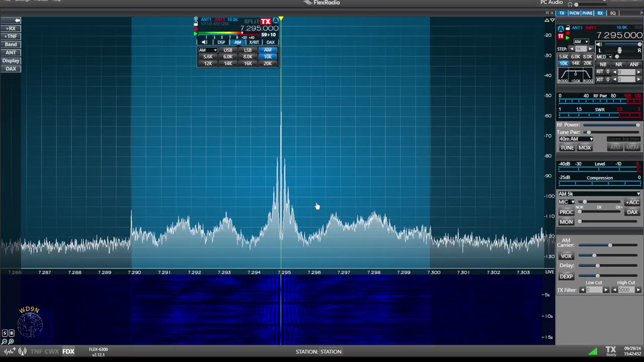Toggle the DEXP downward expander
The height and width of the screenshot is (362, 644).
[566, 277]
